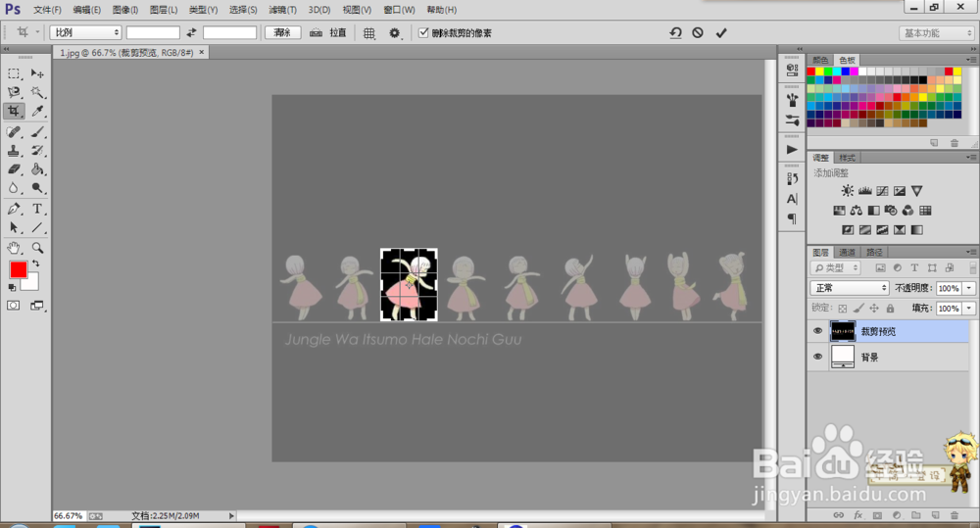Viewport: 980px width, 528px height.
Task: Open the 图像(I) menu
Action: tap(125, 10)
